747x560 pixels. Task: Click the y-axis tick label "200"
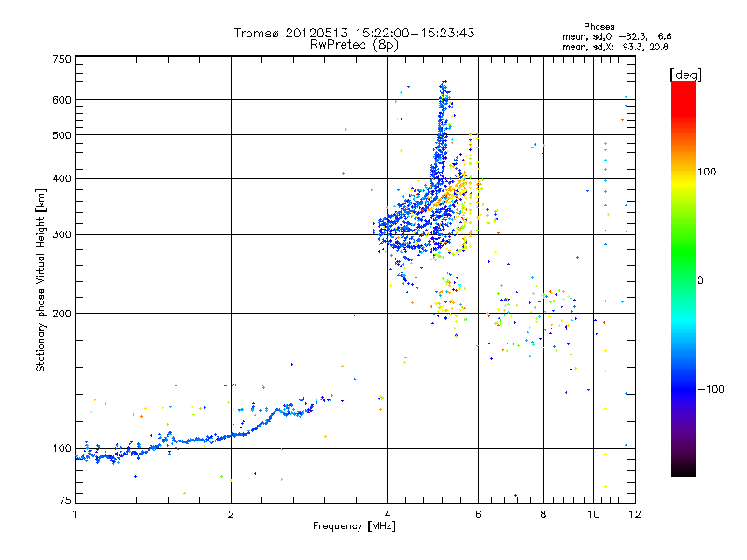tap(63, 314)
